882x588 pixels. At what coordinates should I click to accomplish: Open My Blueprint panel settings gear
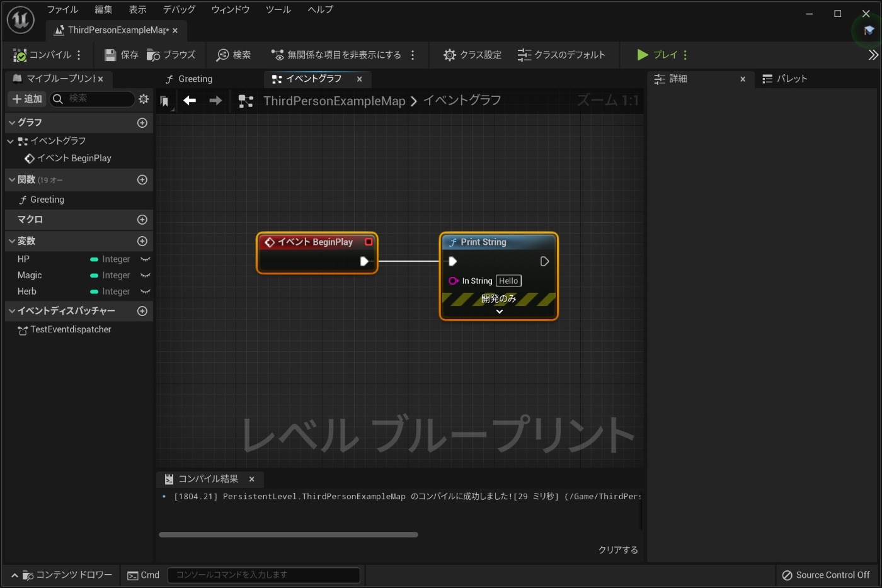(x=144, y=99)
